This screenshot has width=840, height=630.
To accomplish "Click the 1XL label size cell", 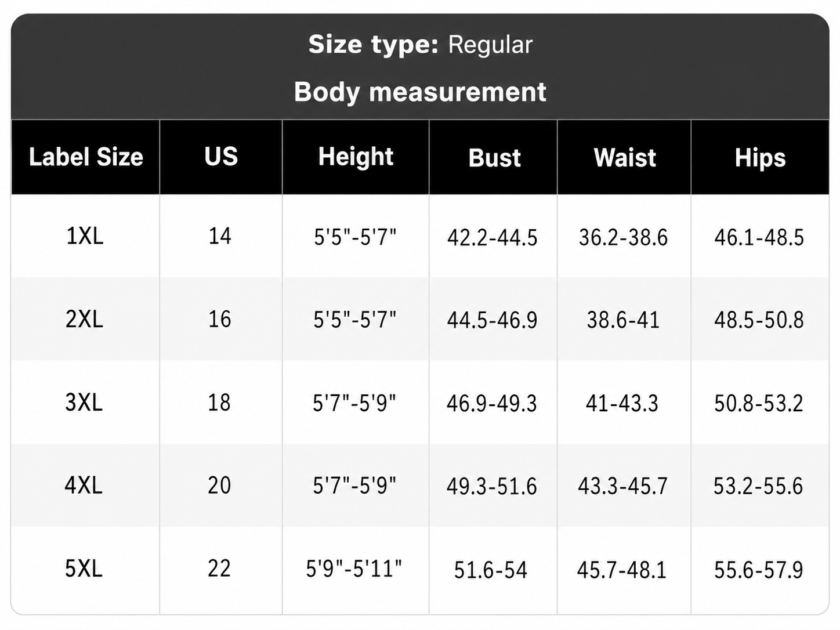I will tap(85, 236).
